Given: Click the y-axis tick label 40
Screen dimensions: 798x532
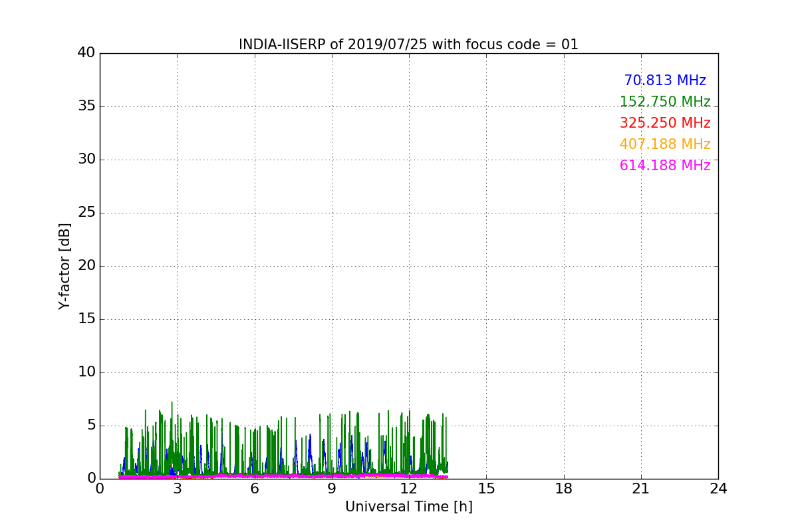Looking at the screenshot, I should click(x=86, y=53).
